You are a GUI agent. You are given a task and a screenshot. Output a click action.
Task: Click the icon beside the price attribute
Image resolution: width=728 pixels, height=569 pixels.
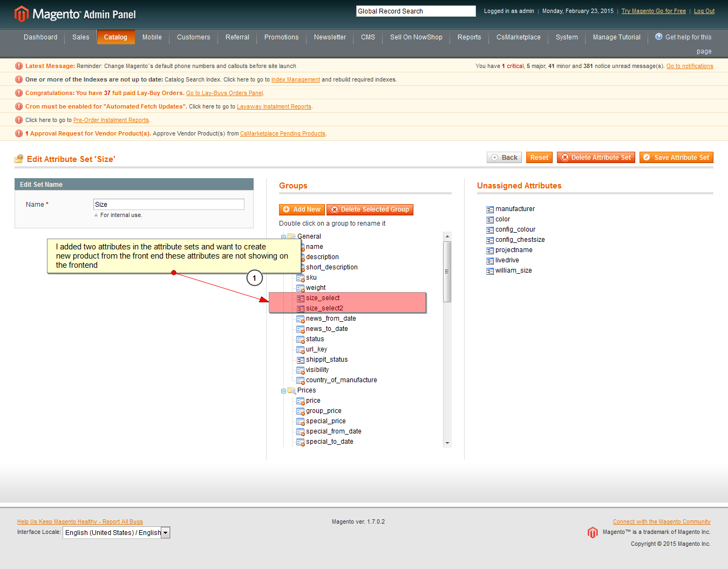pyautogui.click(x=301, y=401)
